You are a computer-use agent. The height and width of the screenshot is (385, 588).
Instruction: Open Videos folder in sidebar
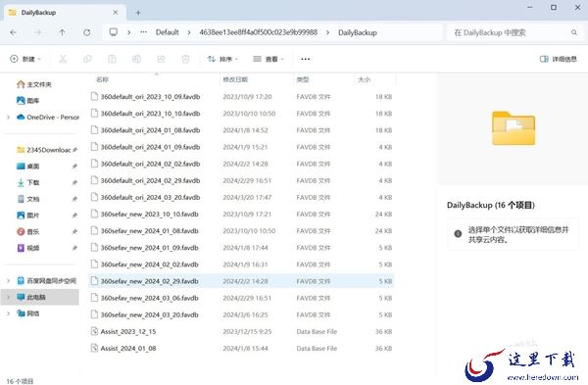click(28, 248)
